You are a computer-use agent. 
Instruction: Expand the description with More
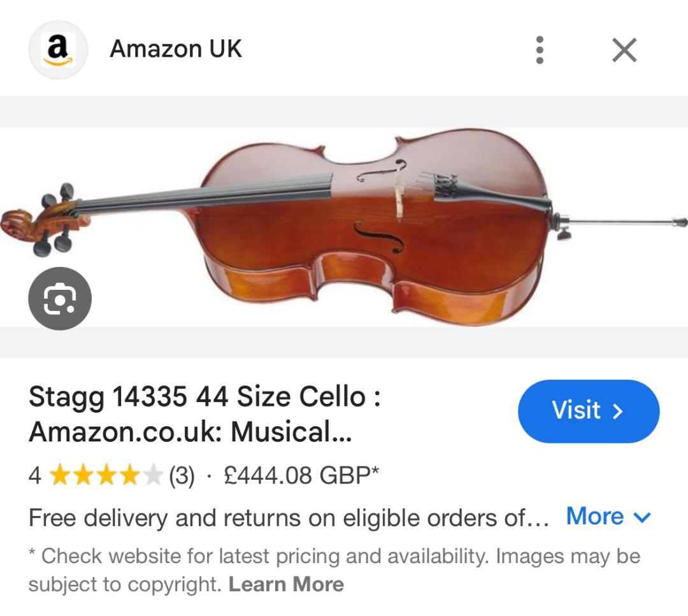595,516
